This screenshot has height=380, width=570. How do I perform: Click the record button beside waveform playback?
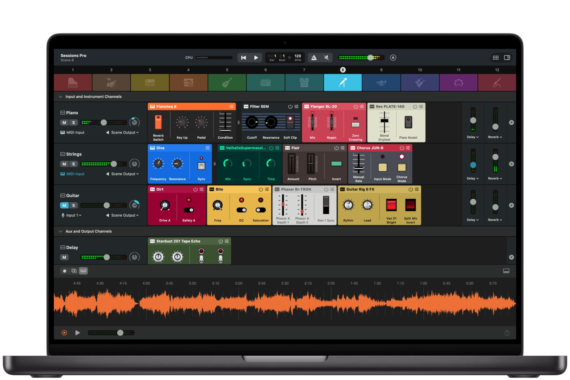coord(64,333)
